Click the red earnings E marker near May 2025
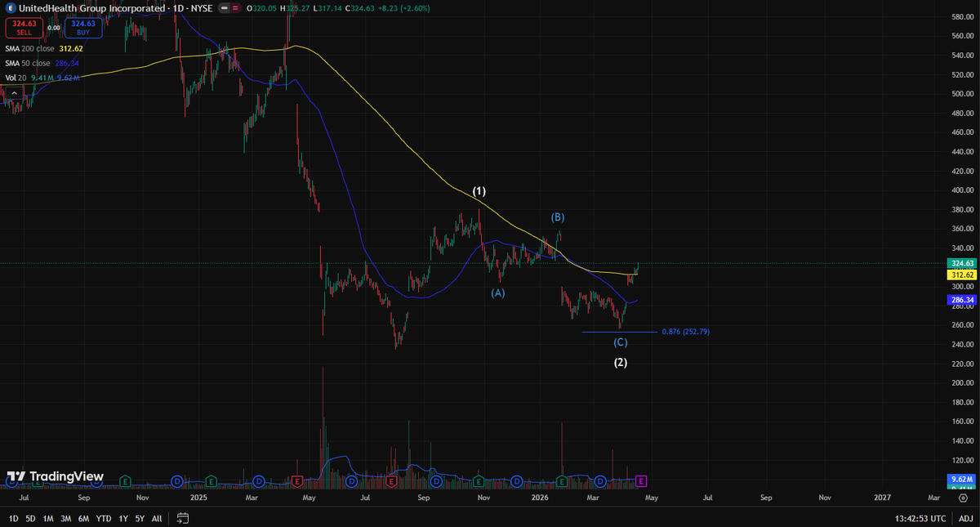Viewport: 980px width, 527px height. click(x=297, y=480)
